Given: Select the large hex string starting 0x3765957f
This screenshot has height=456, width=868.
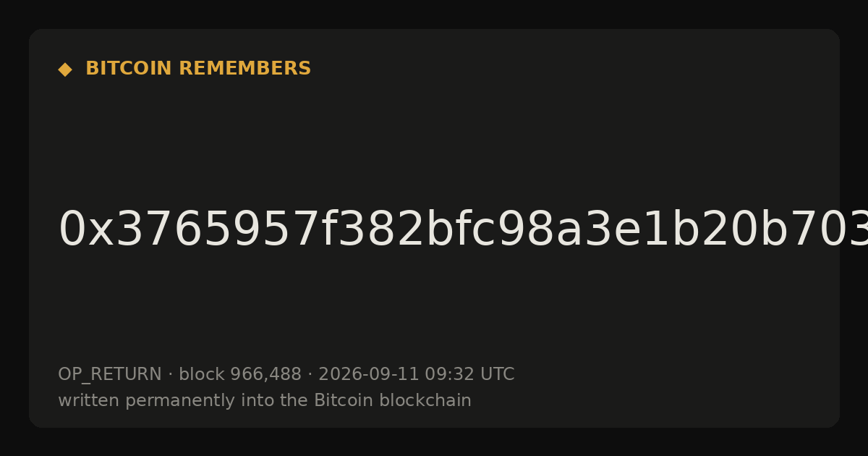Looking at the screenshot, I should pos(463,230).
